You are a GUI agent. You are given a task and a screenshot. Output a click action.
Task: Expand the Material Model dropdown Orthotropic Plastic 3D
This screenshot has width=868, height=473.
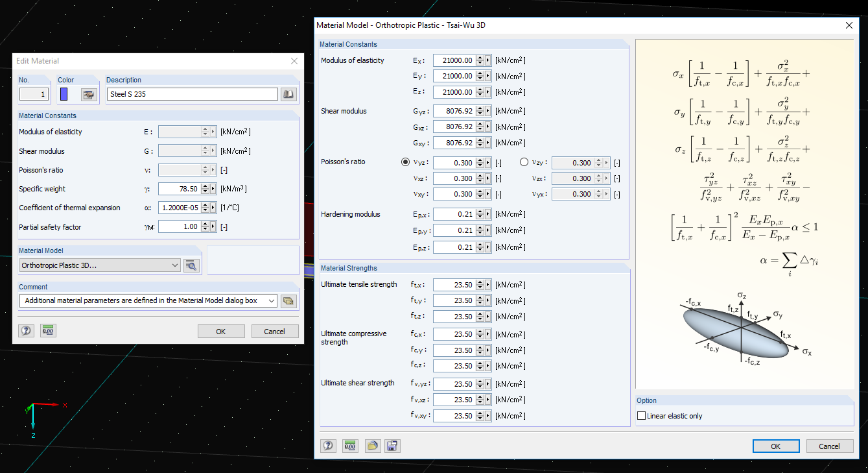(x=100, y=265)
